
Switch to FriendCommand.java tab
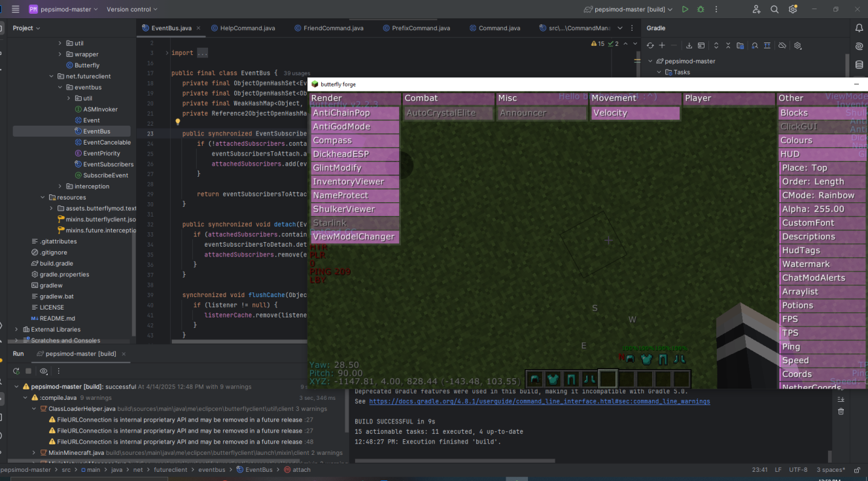pos(328,28)
